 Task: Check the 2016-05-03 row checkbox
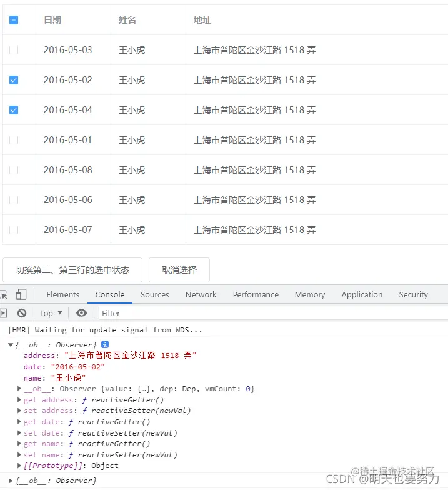pos(14,50)
